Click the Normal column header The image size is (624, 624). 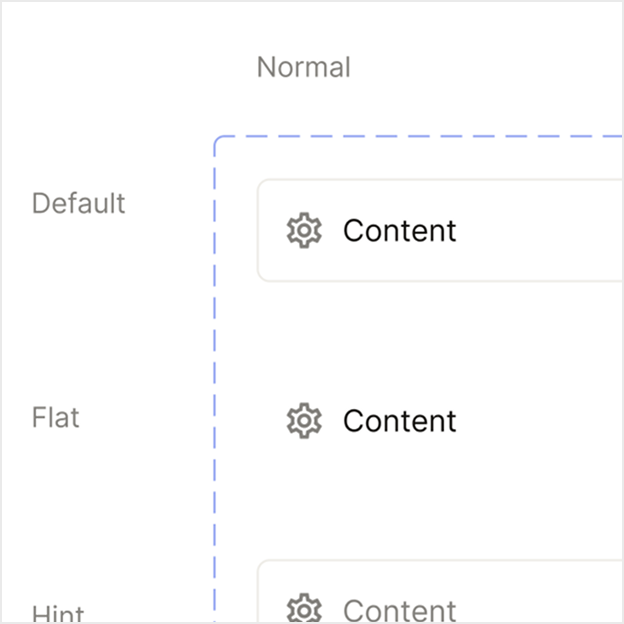303,68
